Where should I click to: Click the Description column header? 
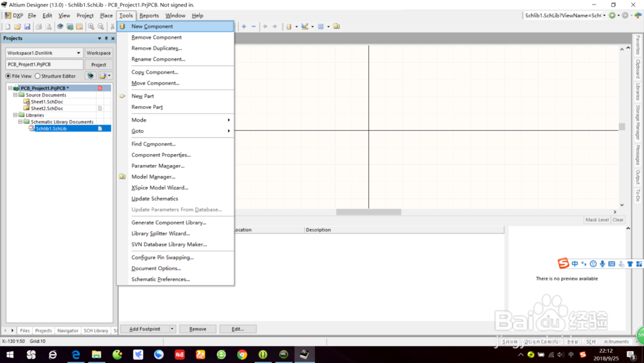[x=404, y=230]
